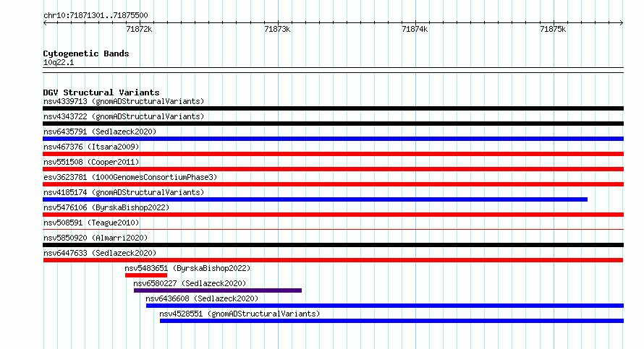This screenshot has height=349, width=644.
Task: Click the right arrow of the ruler
Action: click(x=622, y=22)
